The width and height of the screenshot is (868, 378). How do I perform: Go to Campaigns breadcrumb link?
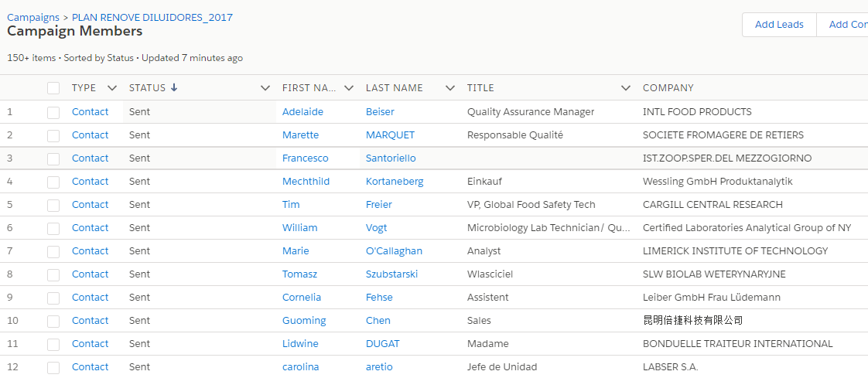(33, 17)
